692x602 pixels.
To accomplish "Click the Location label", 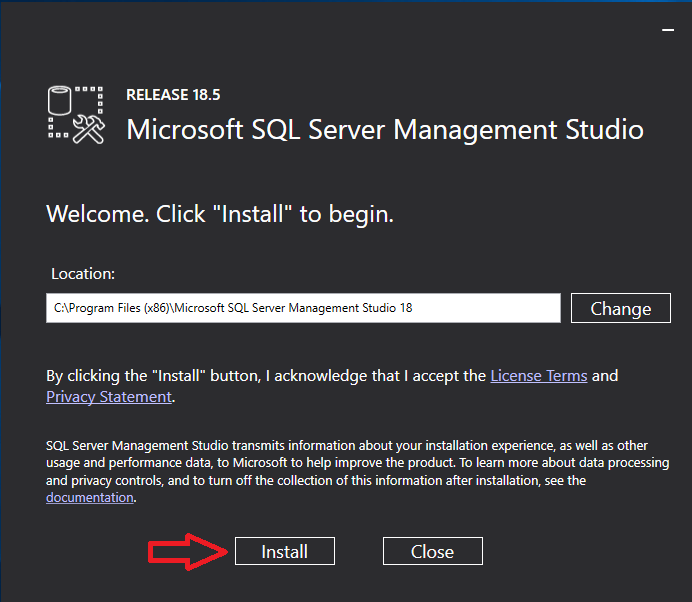I will pos(82,272).
